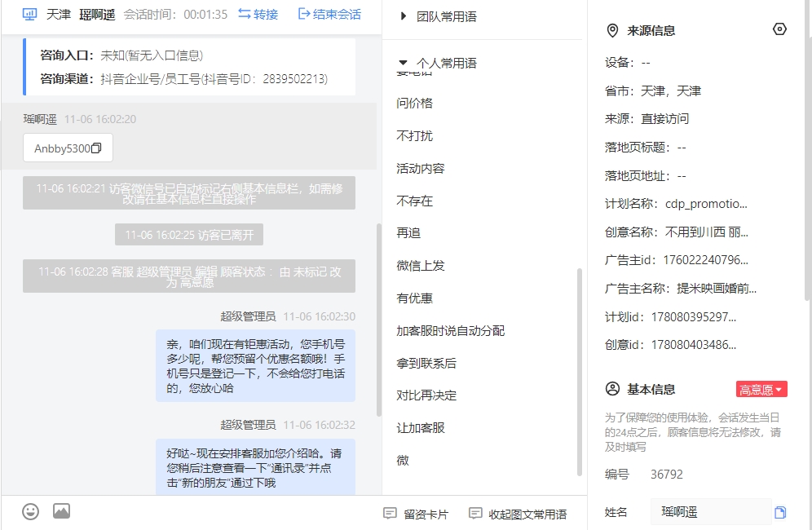Select the 有优惠 quick phrase
Viewport: 812px width, 530px height.
click(414, 298)
